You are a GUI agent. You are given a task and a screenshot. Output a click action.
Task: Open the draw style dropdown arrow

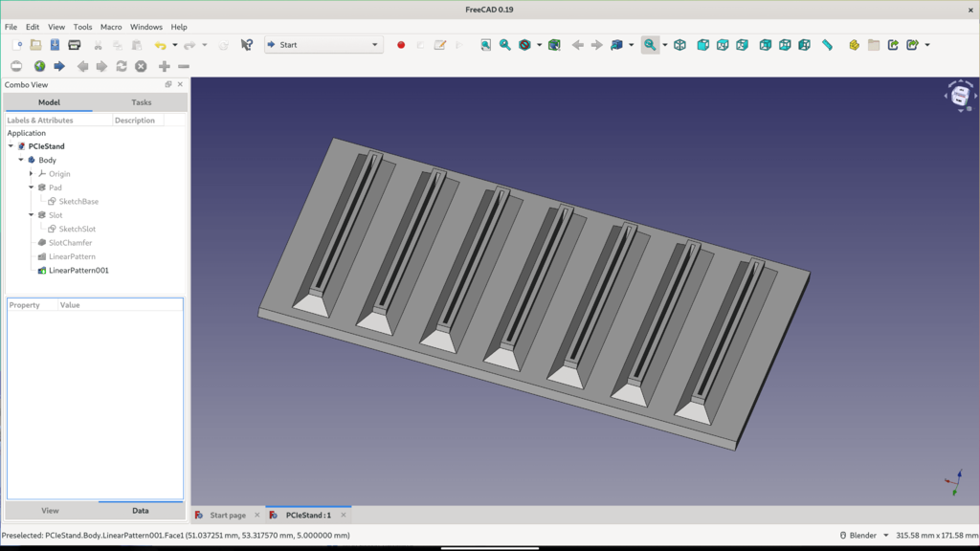539,44
